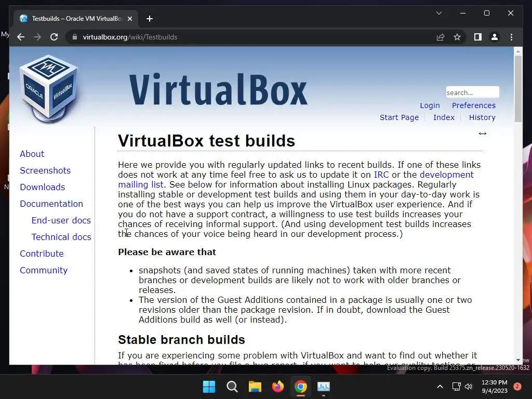Image resolution: width=532 pixels, height=399 pixels.
Task: Open Chrome side panel
Action: (x=478, y=37)
